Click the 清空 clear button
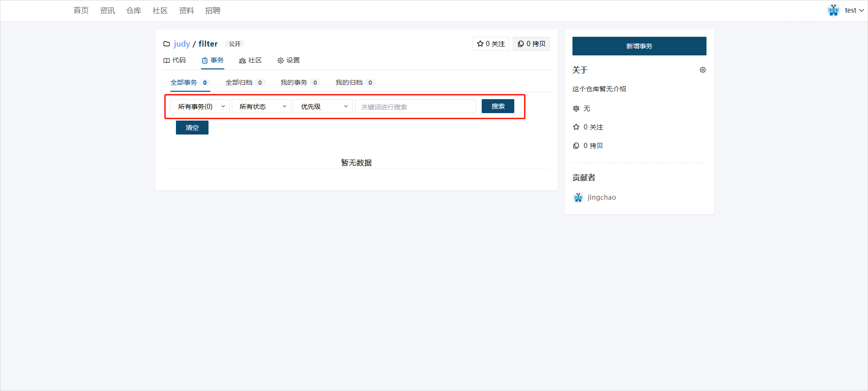This screenshot has height=391, width=868. (192, 128)
